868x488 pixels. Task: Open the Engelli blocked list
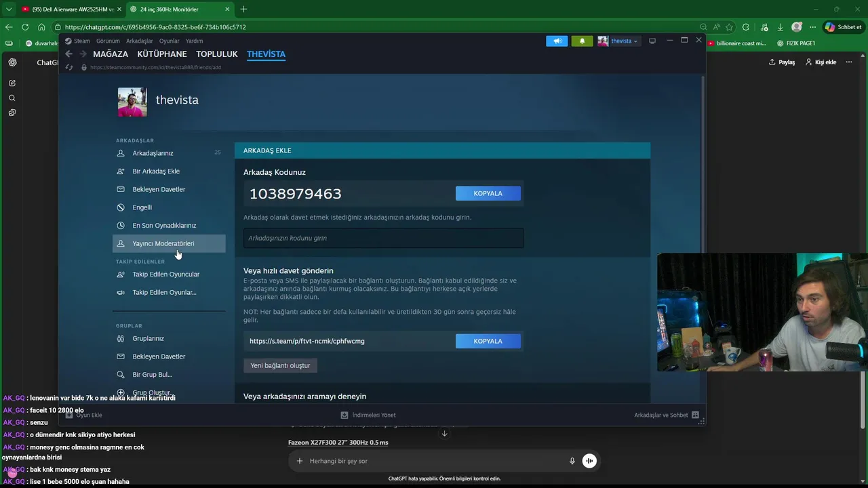point(142,207)
